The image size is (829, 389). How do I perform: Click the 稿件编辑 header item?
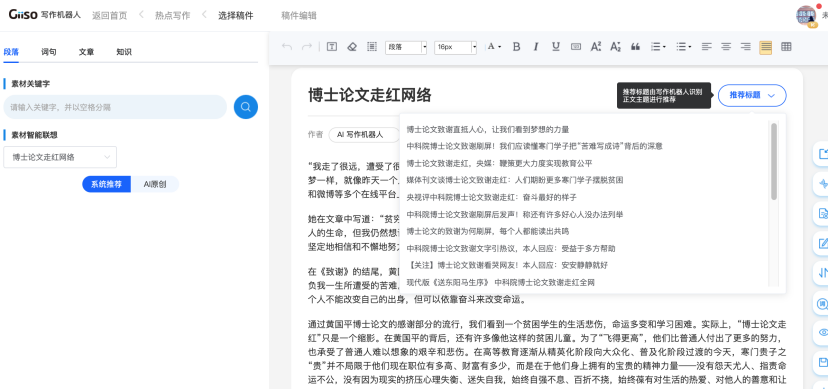click(x=299, y=15)
